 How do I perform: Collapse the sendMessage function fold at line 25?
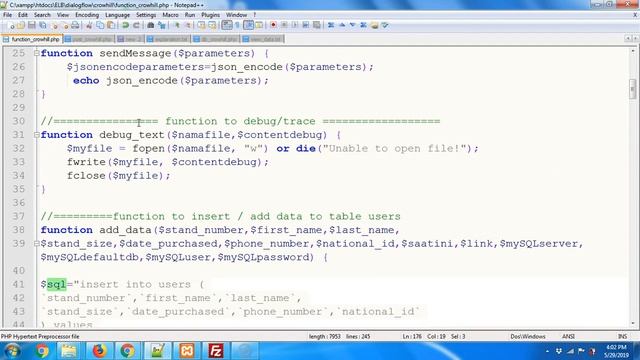click(37, 53)
